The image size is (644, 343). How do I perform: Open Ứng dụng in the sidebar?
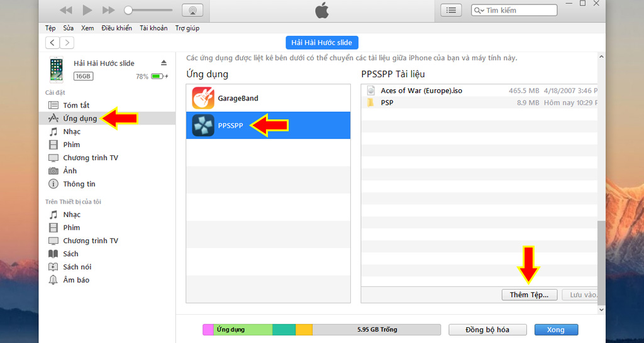[79, 118]
